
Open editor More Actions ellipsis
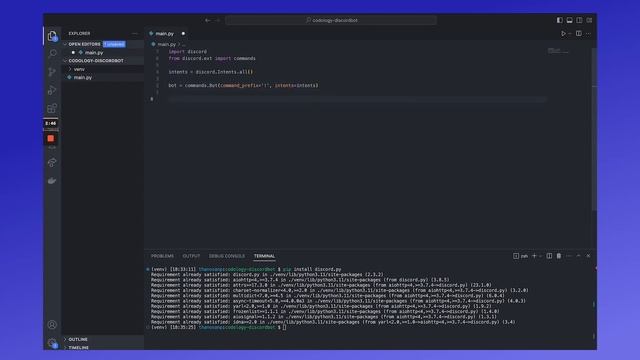click(588, 33)
